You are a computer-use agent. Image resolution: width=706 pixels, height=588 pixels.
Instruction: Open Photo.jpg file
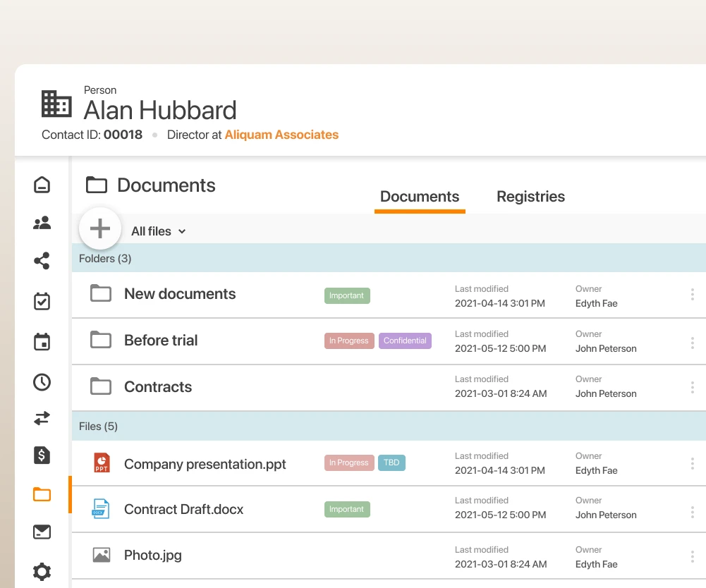pos(153,556)
